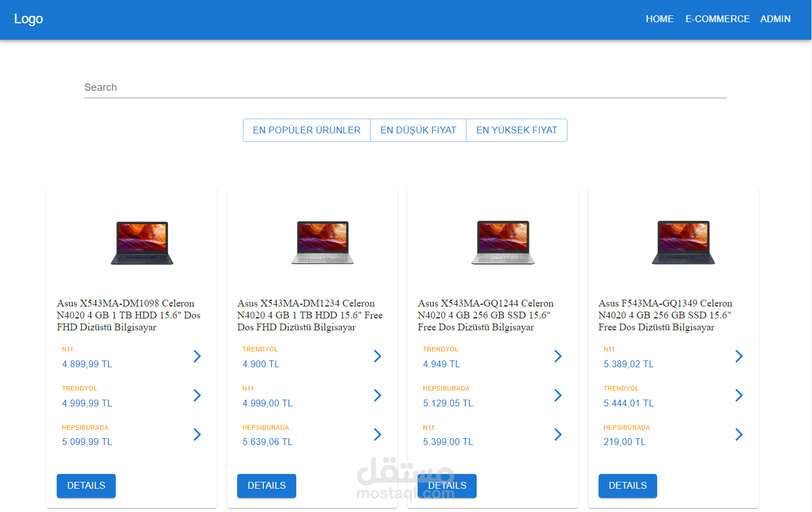
Task: Click the 4.999,00 TL price
Action: 268,404
